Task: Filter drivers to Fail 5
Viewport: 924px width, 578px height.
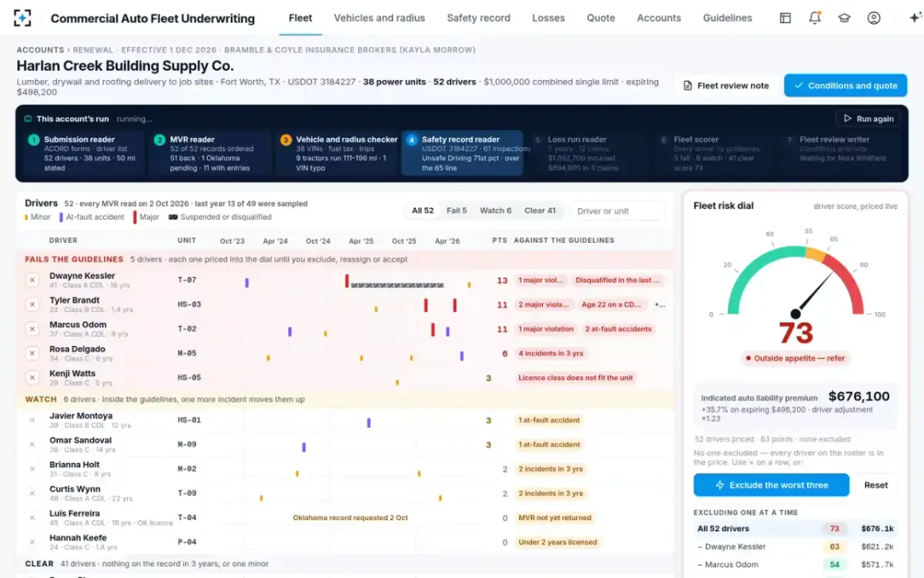Action: [x=457, y=210]
